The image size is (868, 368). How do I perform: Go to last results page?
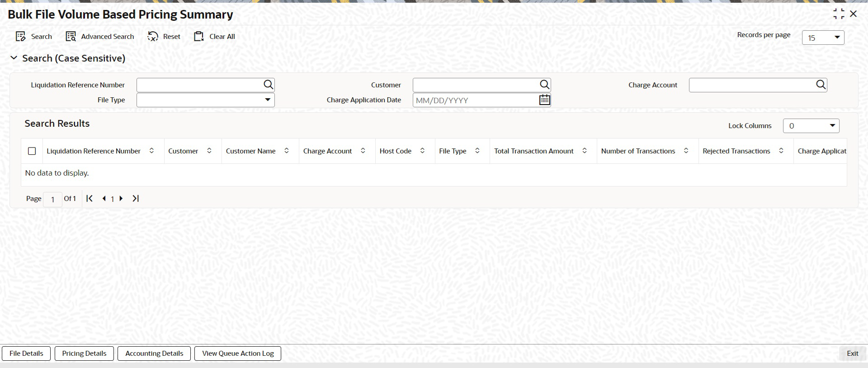tap(136, 198)
